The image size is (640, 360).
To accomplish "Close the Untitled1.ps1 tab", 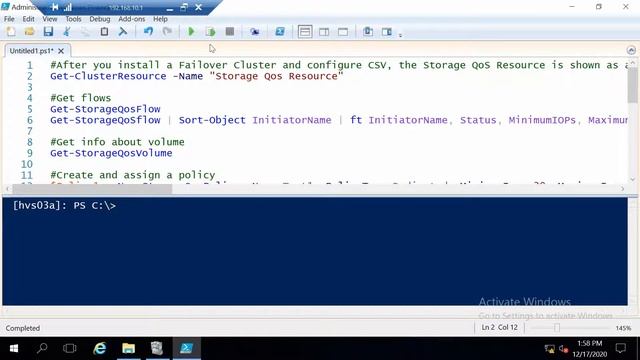I will pos(61,51).
